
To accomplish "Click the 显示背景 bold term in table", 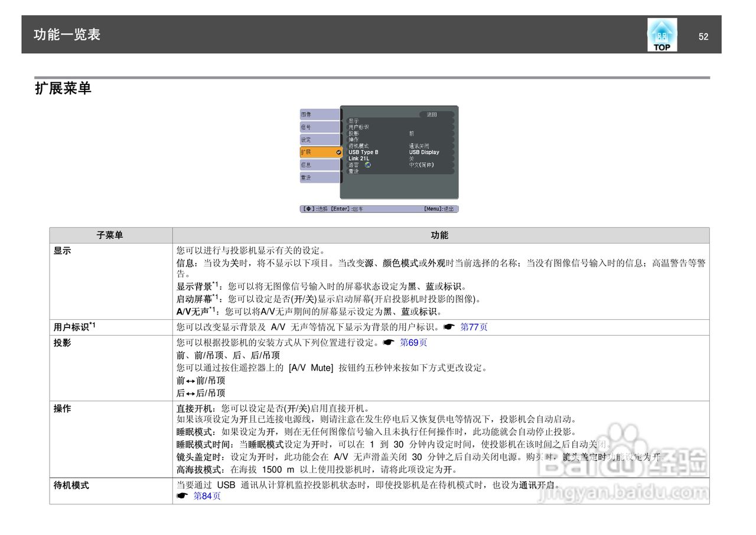I will 194,286.
